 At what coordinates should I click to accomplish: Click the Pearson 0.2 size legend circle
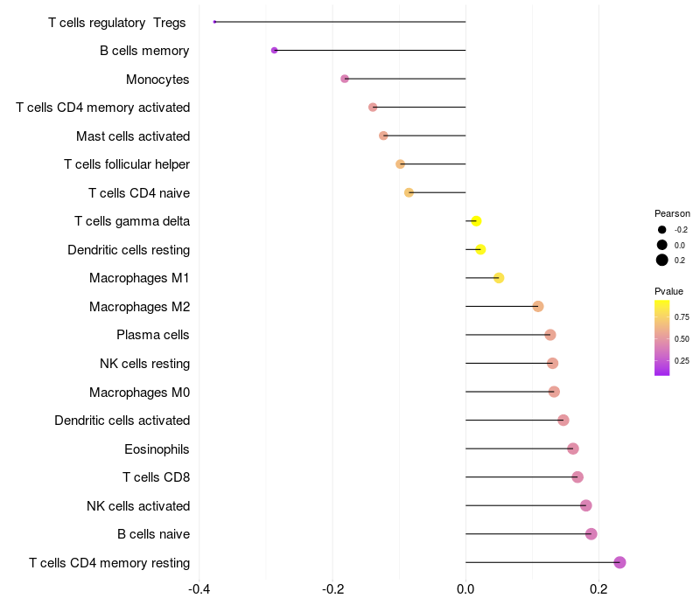click(x=662, y=260)
